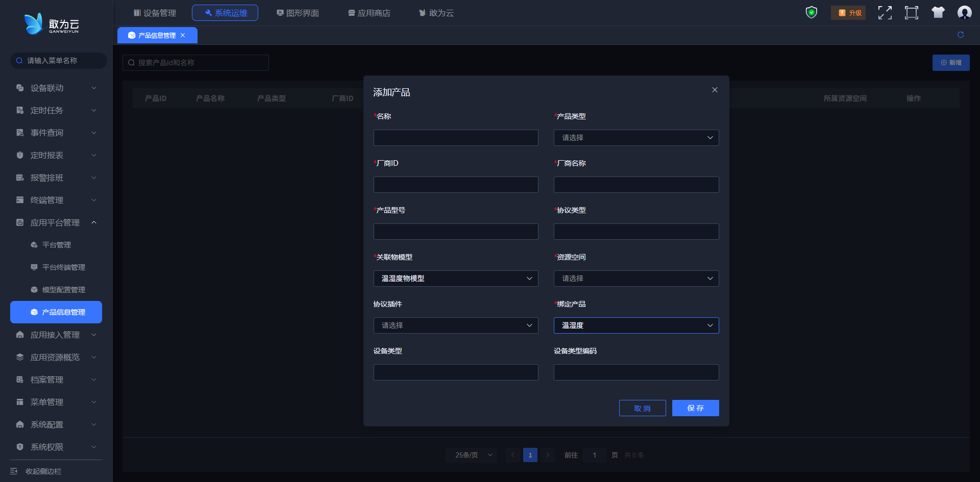
Task: Click the 新增 button
Action: pos(951,63)
